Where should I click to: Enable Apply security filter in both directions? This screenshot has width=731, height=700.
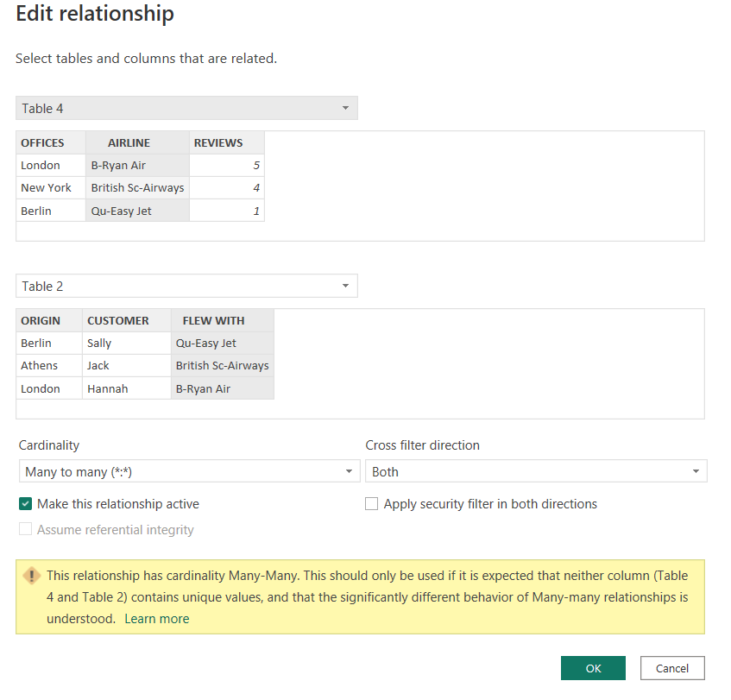(x=372, y=504)
